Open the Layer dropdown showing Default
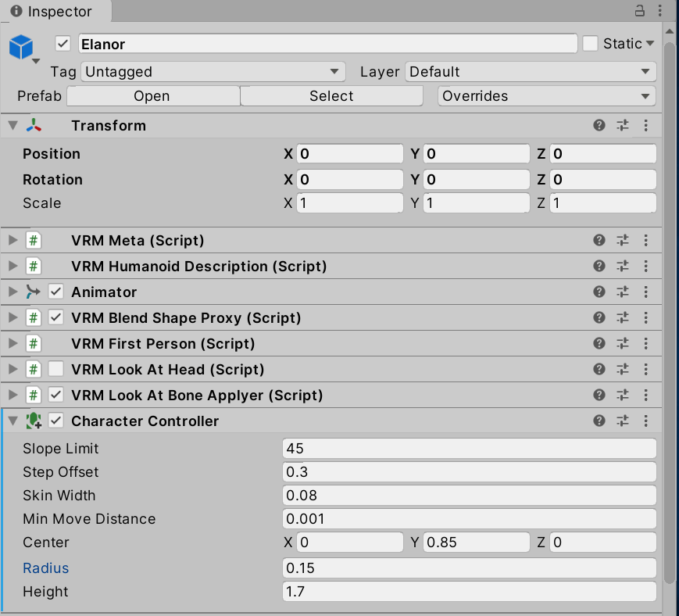Viewport: 679px width, 616px height. coord(531,72)
